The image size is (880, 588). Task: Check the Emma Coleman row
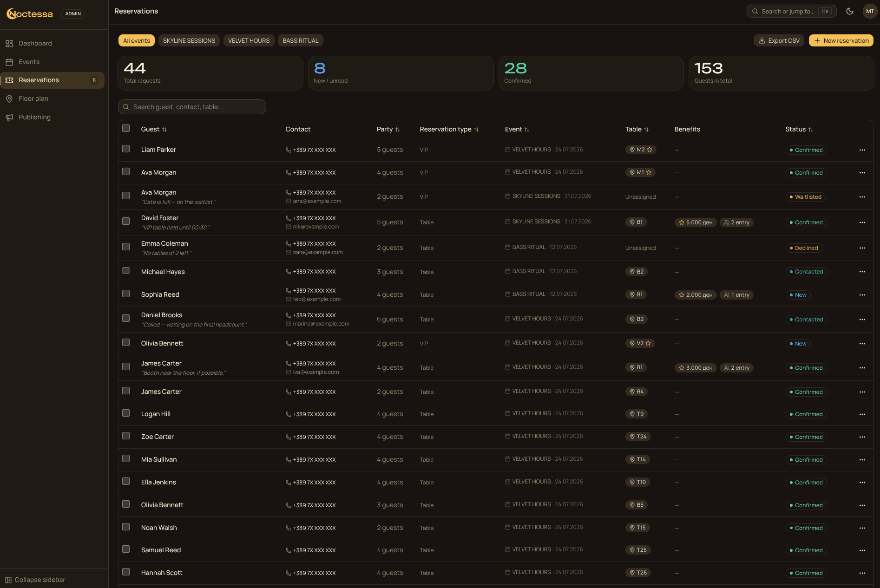point(126,247)
